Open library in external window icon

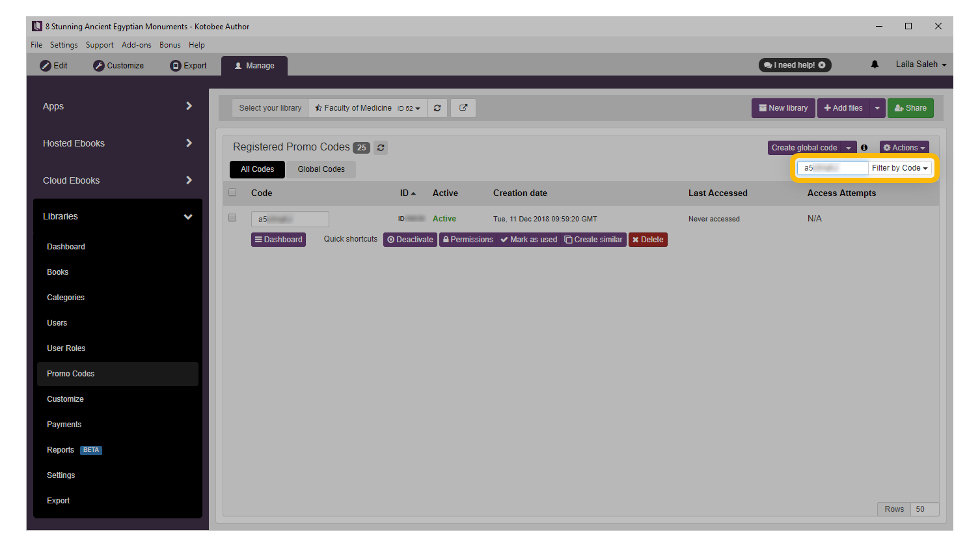tap(463, 108)
